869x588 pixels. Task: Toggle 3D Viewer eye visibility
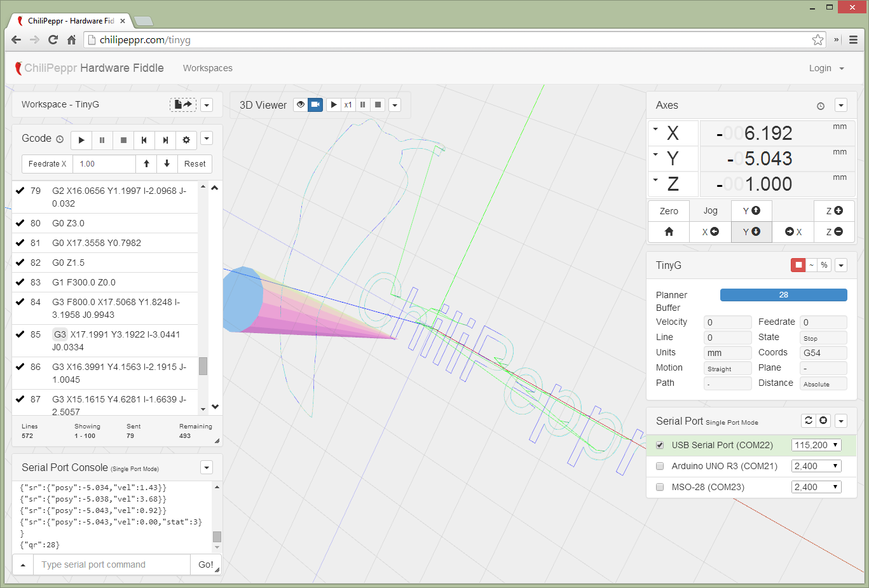pyautogui.click(x=301, y=105)
